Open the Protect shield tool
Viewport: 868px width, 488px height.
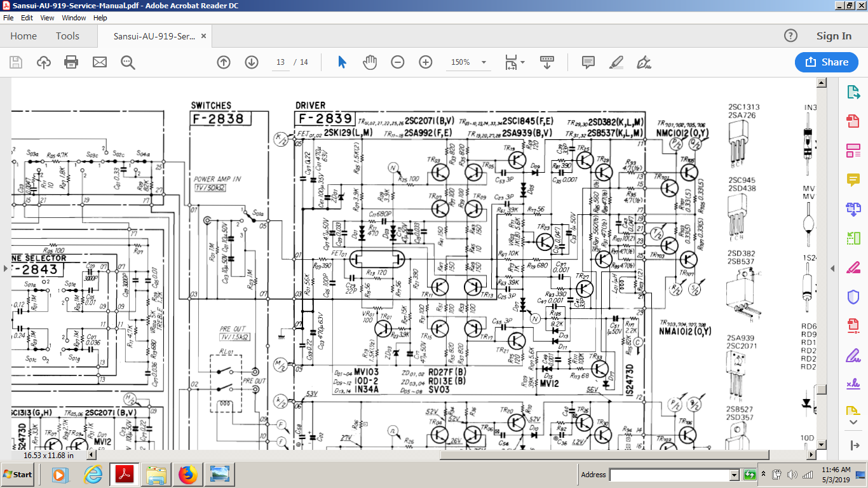(853, 297)
